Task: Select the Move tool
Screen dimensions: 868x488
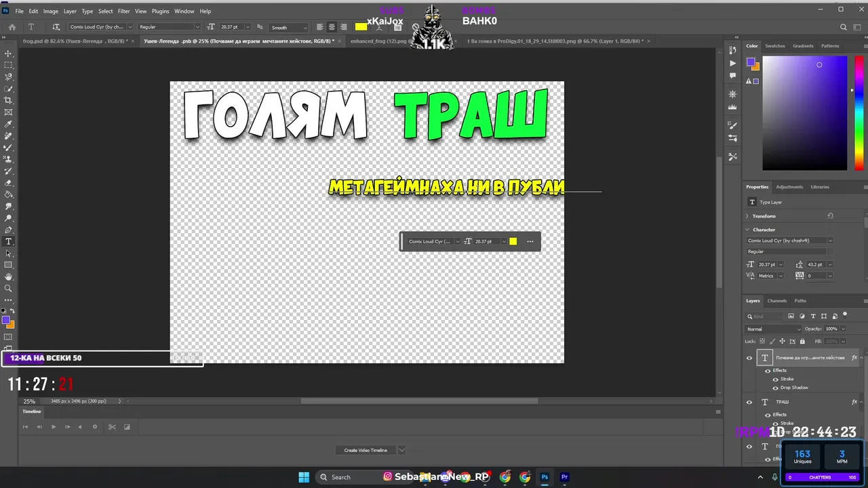Action: click(x=8, y=54)
